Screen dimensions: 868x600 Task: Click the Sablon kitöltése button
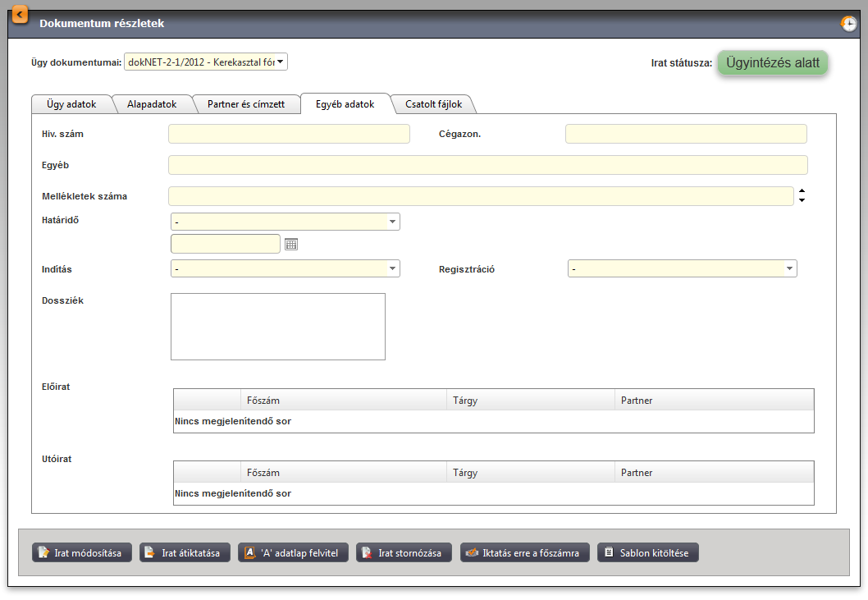[647, 552]
